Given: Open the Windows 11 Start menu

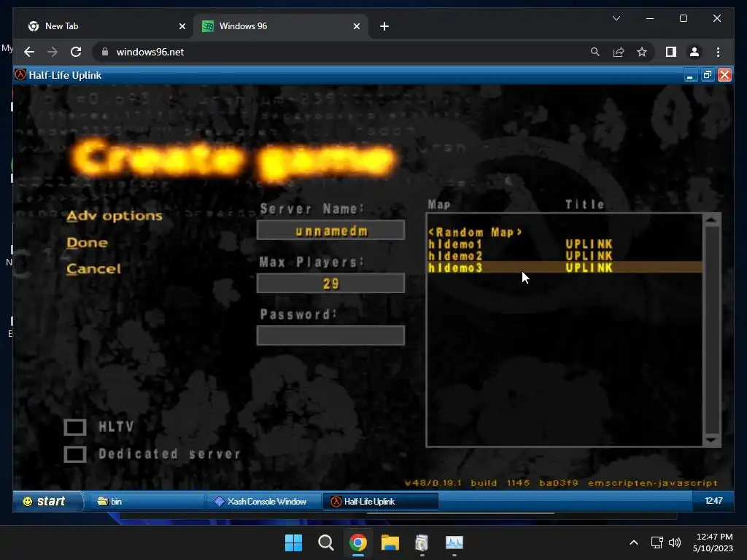Looking at the screenshot, I should 293,542.
